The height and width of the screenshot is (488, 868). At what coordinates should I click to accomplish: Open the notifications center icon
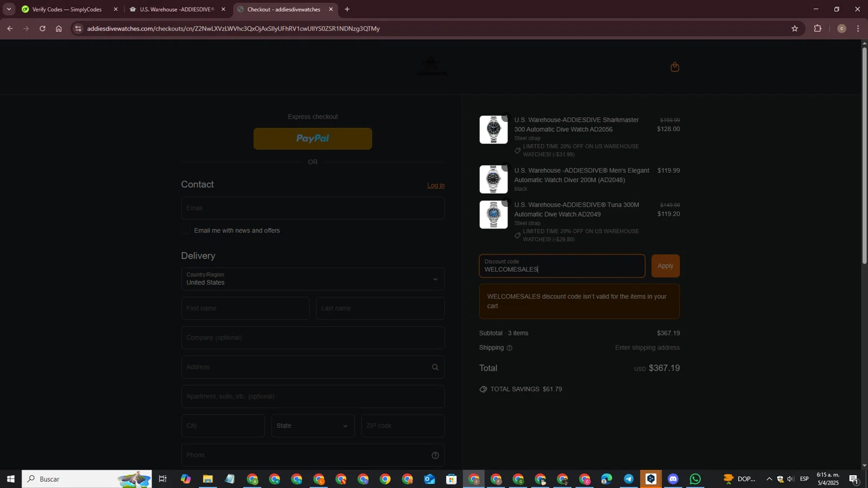tap(854, 479)
